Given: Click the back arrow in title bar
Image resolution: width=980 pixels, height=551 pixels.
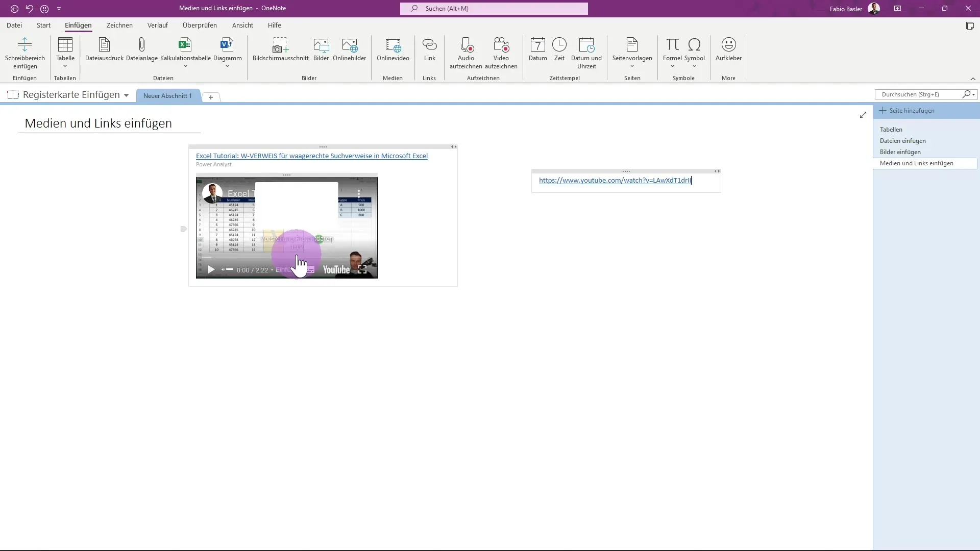Looking at the screenshot, I should 14,9.
